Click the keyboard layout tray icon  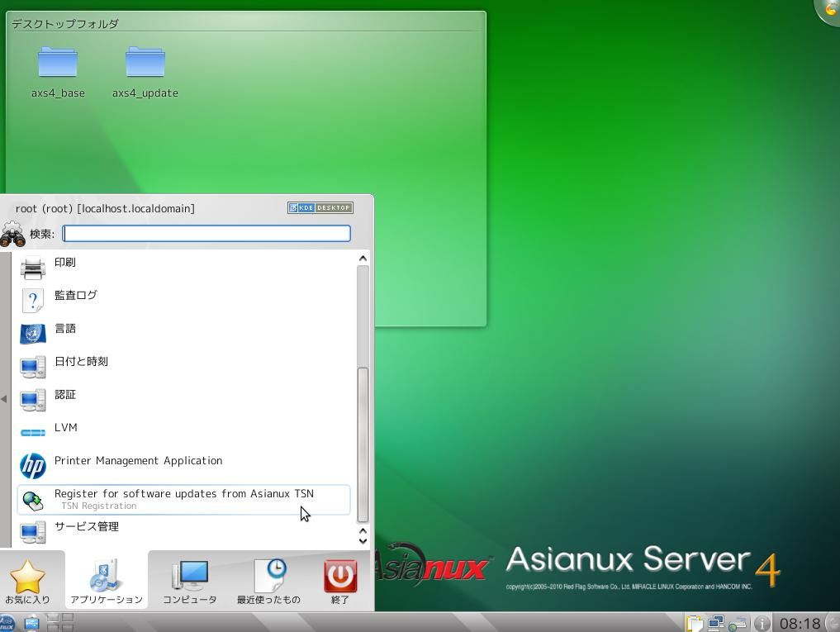[738, 624]
